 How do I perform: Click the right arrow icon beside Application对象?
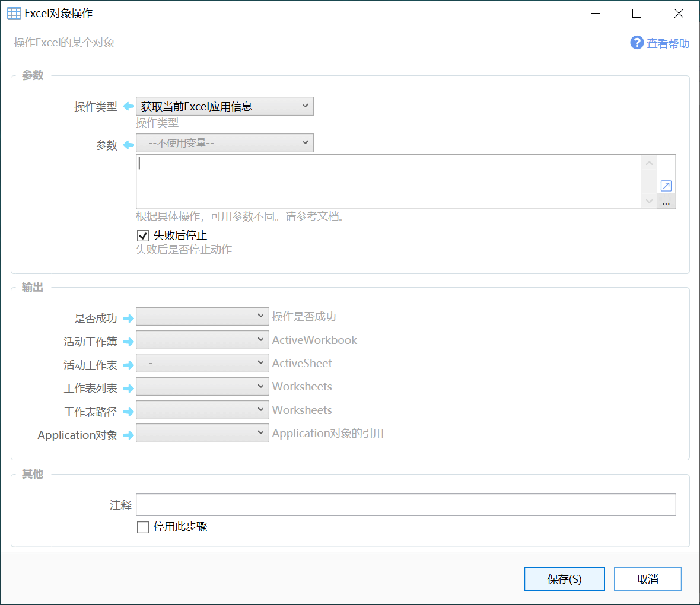point(129,435)
